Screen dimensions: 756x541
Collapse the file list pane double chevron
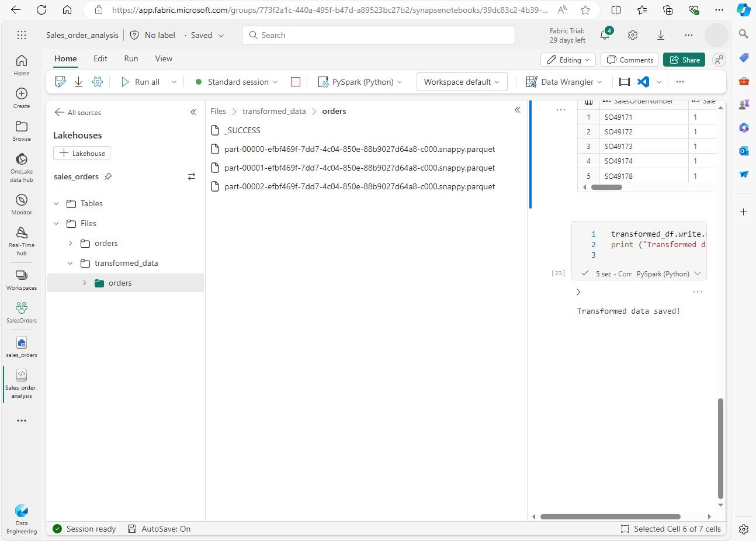(518, 110)
